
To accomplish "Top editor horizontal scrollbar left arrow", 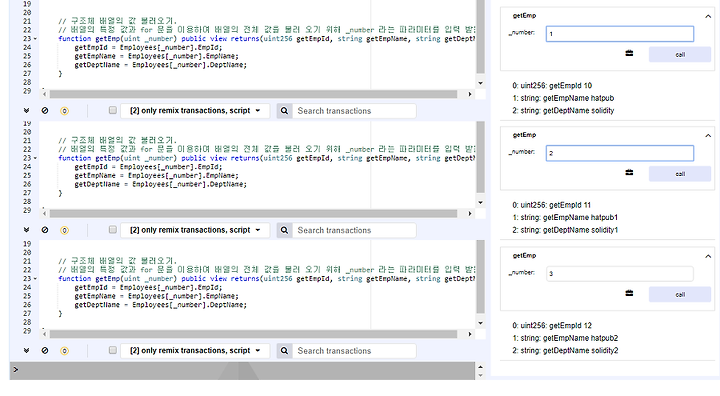I will pyautogui.click(x=44, y=94).
